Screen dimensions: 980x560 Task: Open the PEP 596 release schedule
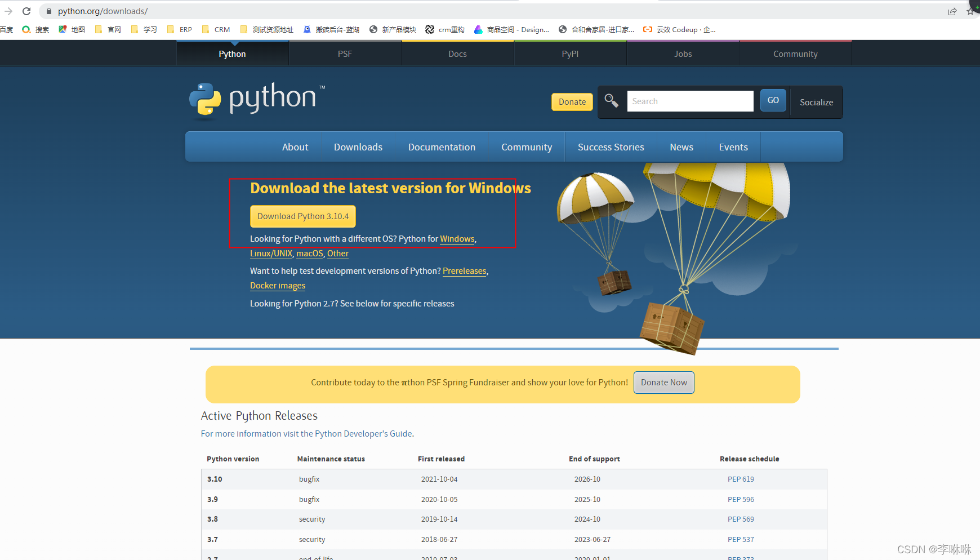(x=741, y=500)
